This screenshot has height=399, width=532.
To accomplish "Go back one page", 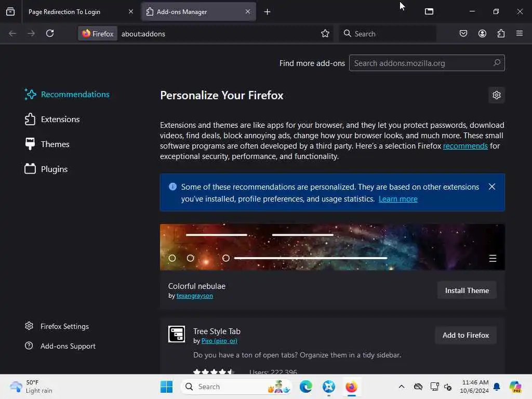I will coord(12,33).
